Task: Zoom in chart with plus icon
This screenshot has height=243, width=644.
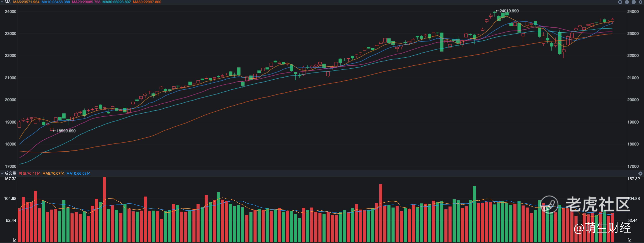Action: point(627,2)
